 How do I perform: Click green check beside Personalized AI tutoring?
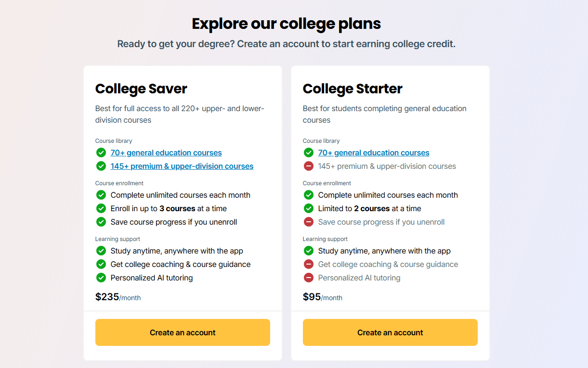101,278
